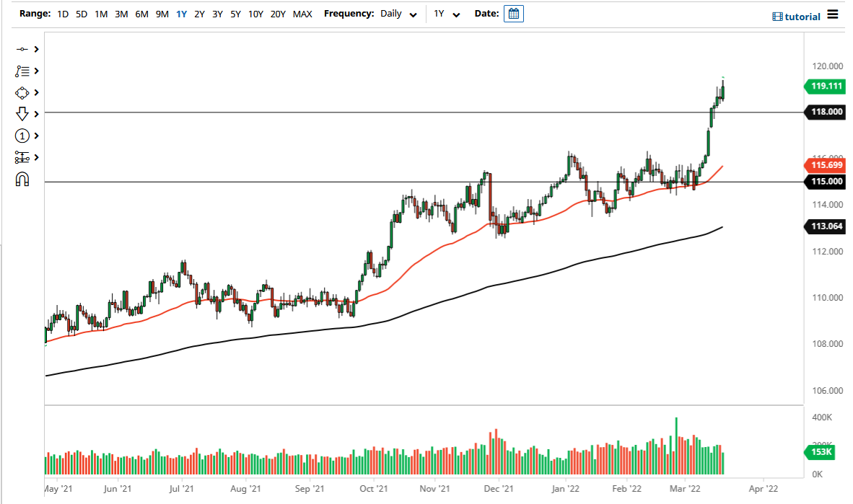The image size is (853, 504).
Task: Toggle the magnet snap tool
Action: [22, 179]
